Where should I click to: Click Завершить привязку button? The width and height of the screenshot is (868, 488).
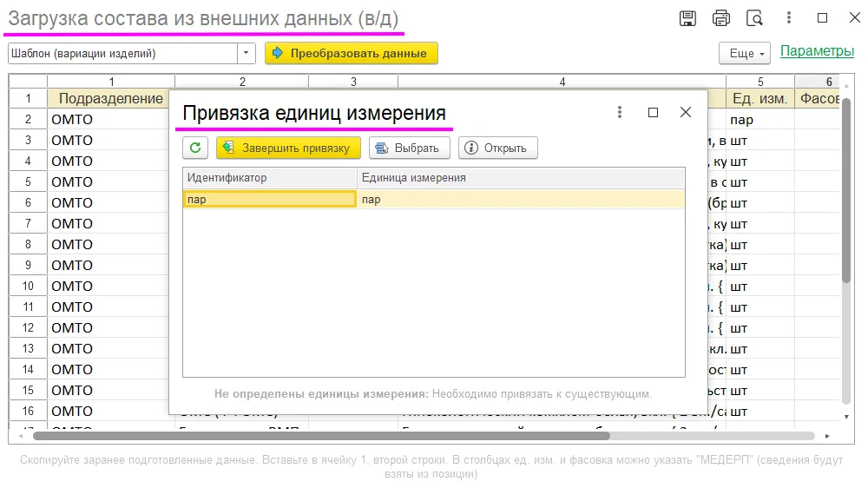288,148
